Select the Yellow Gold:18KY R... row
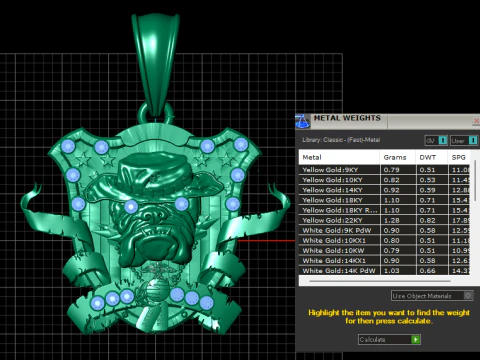The image size is (480, 360). (x=384, y=210)
